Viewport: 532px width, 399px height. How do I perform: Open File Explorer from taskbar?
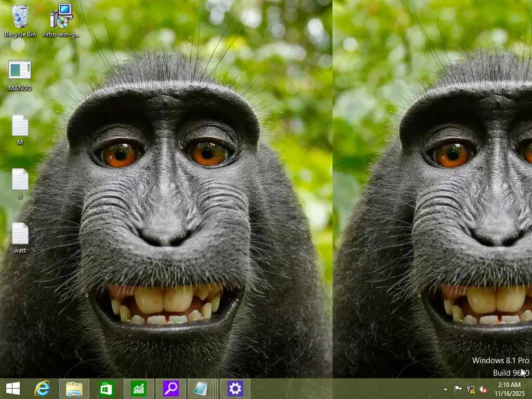(74, 389)
